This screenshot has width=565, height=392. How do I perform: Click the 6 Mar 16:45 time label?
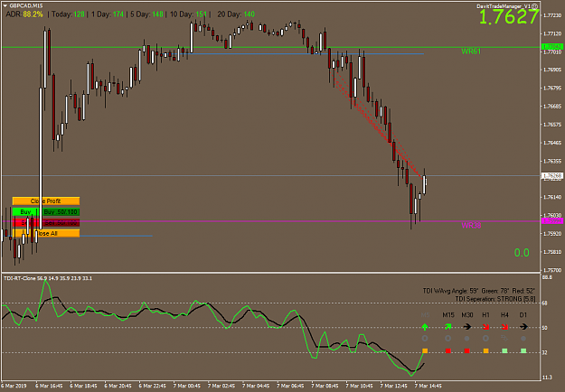(x=49, y=386)
